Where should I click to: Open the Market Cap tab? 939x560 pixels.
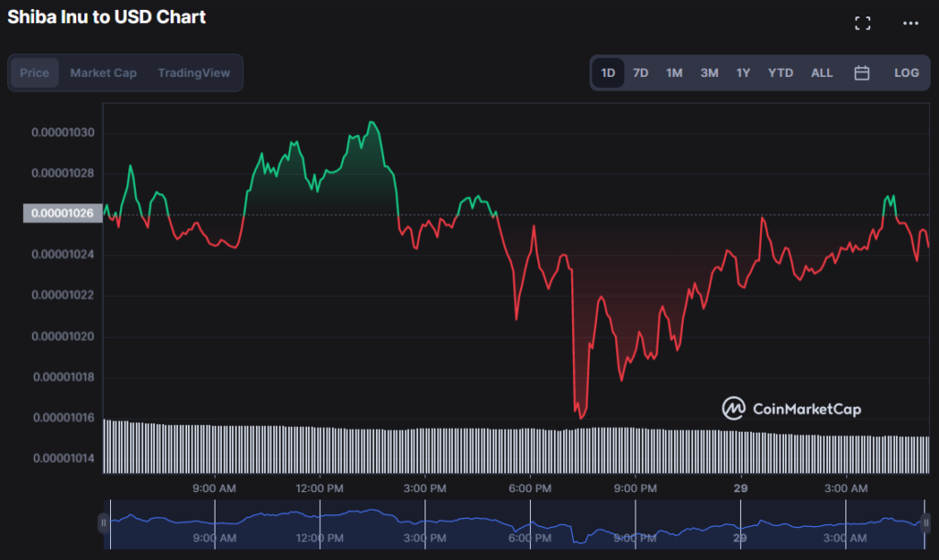(103, 73)
